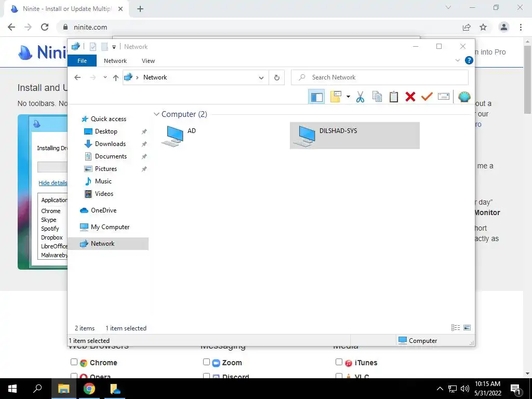Open the Windows Start menu
The image size is (532, 399).
[12, 389]
